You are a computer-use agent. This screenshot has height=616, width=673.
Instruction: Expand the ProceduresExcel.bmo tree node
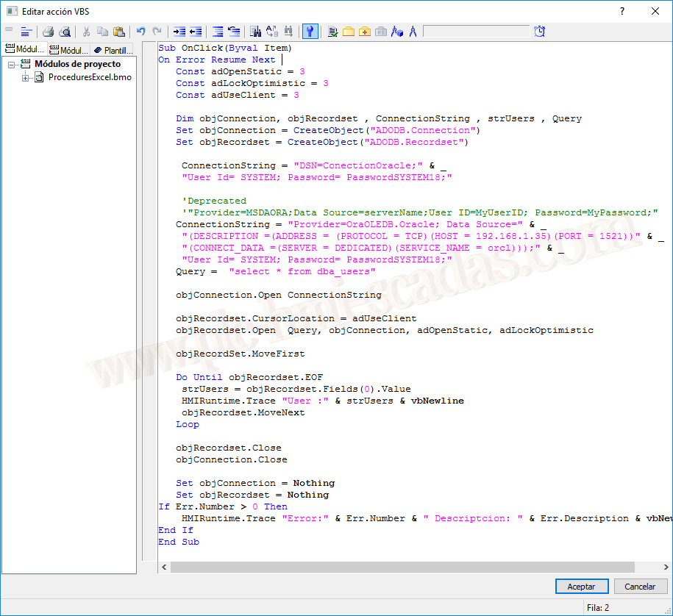26,77
